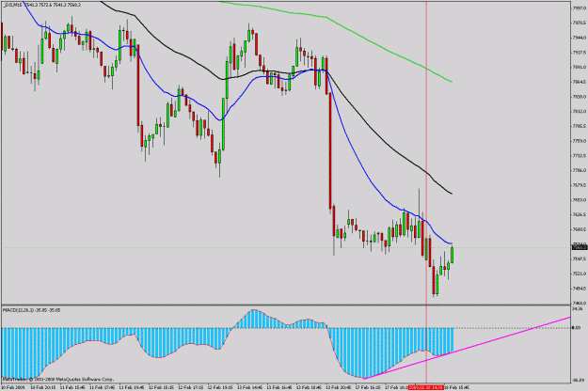Image resolution: width=588 pixels, height=391 pixels.
Task: Click the 11 Feb 17:45 time axis label
Action: (x=103, y=387)
